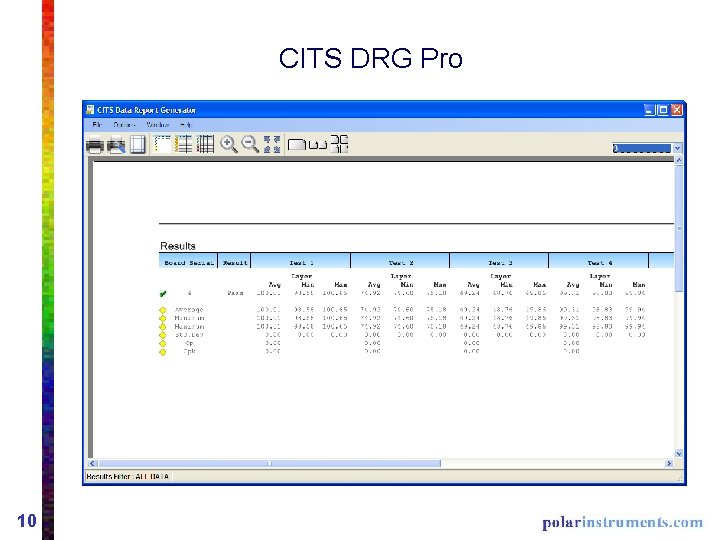The height and width of the screenshot is (540, 720).
Task: Click the Zoom Out magnifier icon
Action: coord(250,145)
